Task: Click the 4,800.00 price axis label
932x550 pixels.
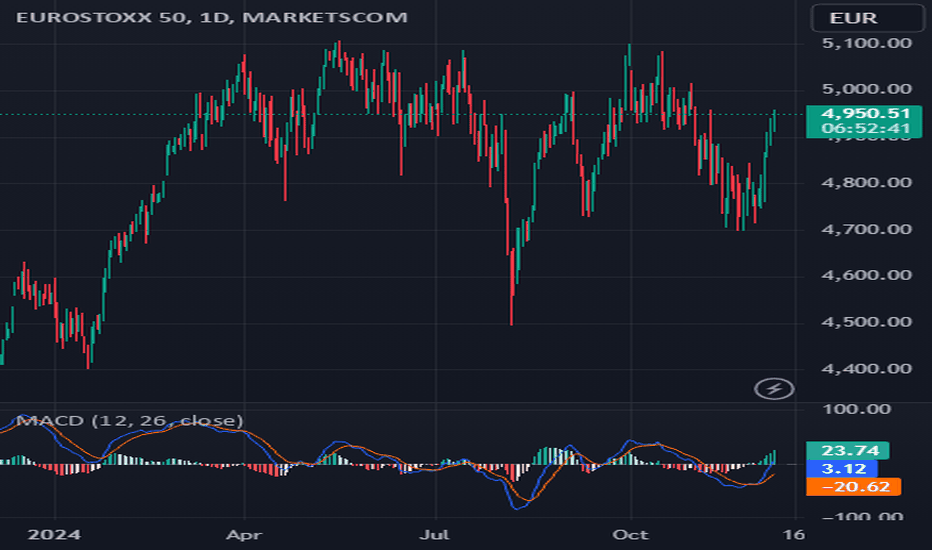Action: point(866,182)
